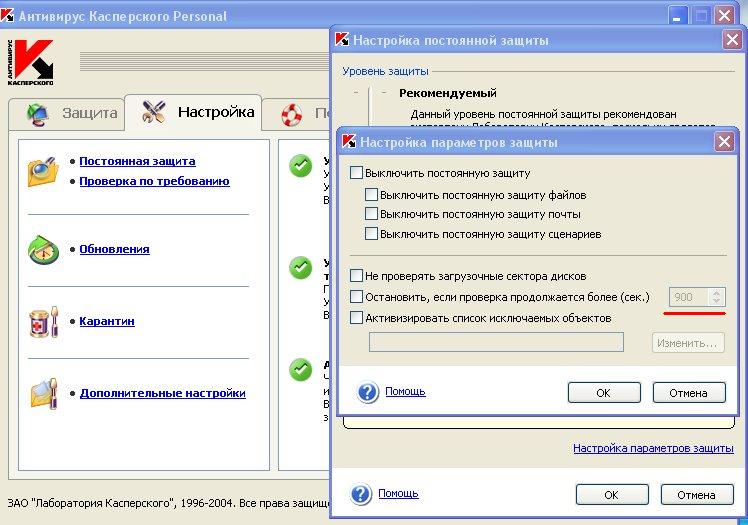This screenshot has height=525, width=748.
Task: Toggle Активизировать список исключаемых объектов checkbox
Action: (357, 318)
